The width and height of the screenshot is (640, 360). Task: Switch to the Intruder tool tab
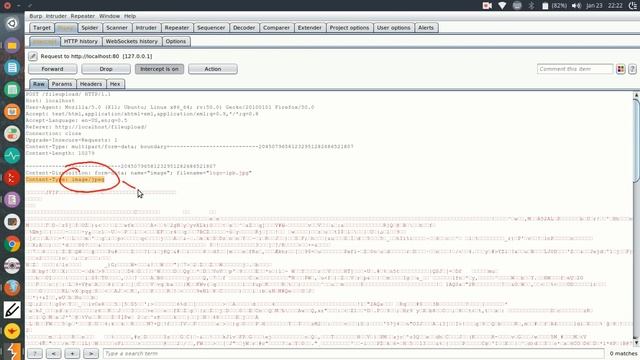[146, 28]
